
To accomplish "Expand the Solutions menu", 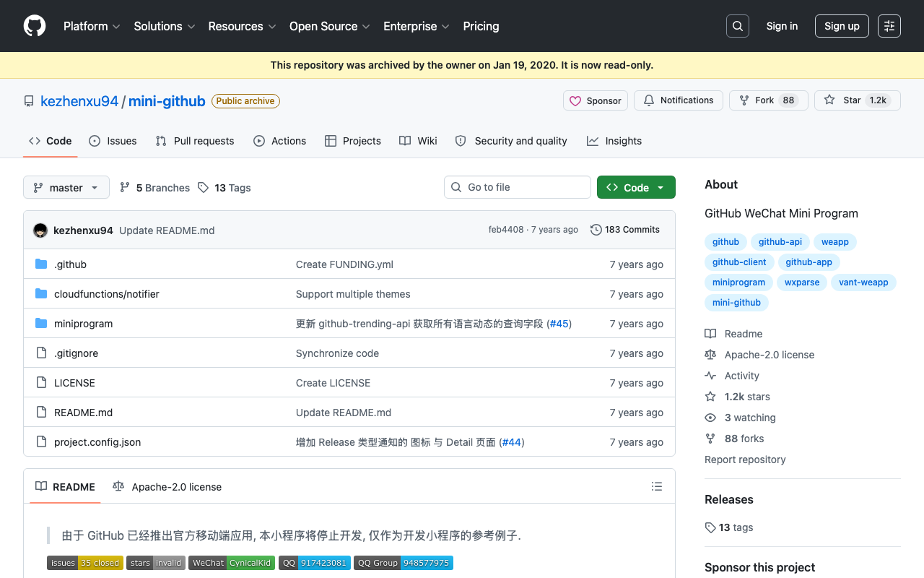I will click(165, 26).
